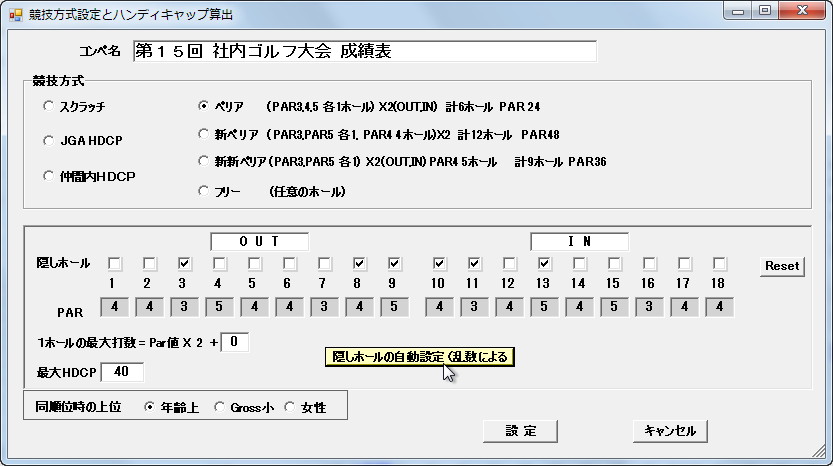The height and width of the screenshot is (466, 833).
Task: Click the 最大HDCP input field
Action: click(x=122, y=372)
